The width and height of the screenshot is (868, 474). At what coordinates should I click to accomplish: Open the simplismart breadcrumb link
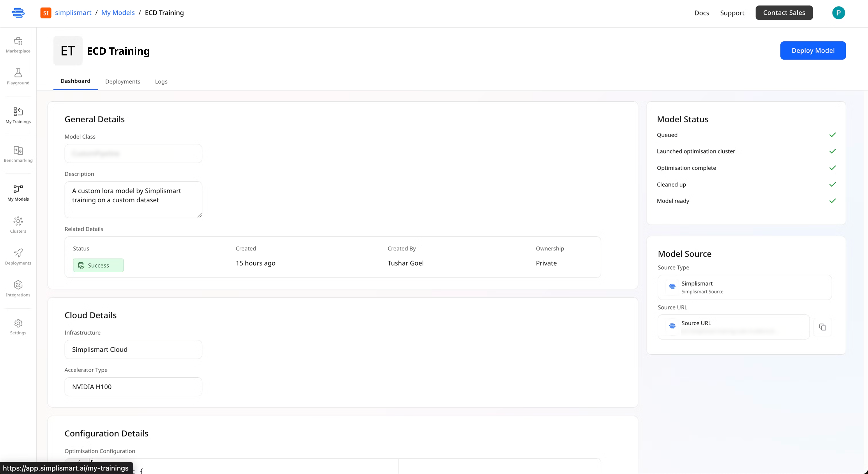73,13
